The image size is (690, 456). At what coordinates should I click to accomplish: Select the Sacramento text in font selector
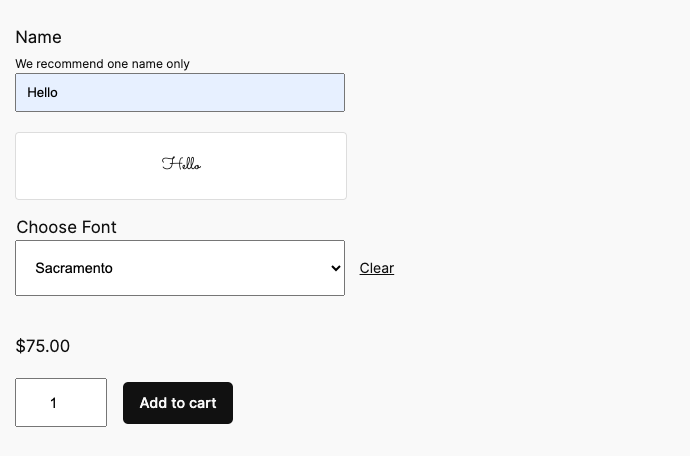(74, 268)
